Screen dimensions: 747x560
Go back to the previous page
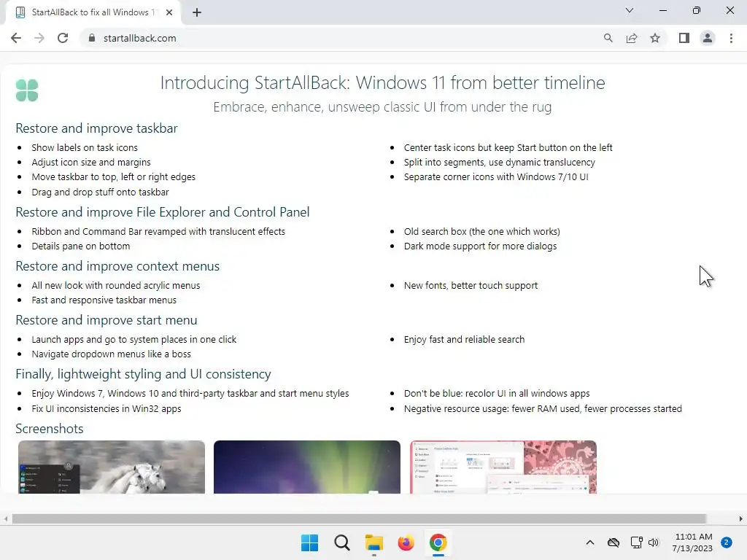[16, 38]
